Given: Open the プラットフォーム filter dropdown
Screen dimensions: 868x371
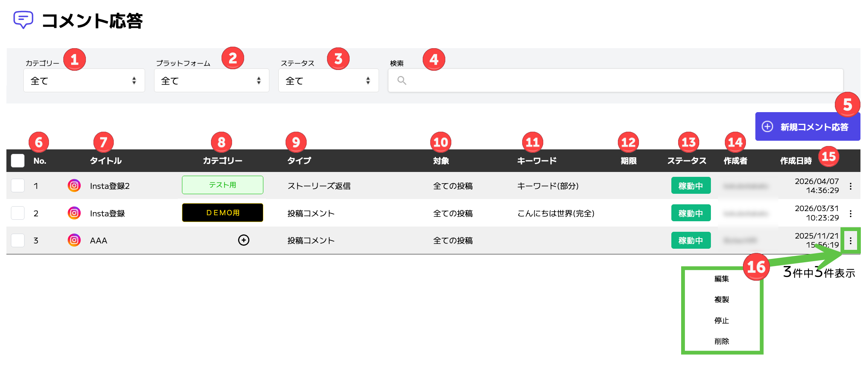Looking at the screenshot, I should click(x=212, y=81).
